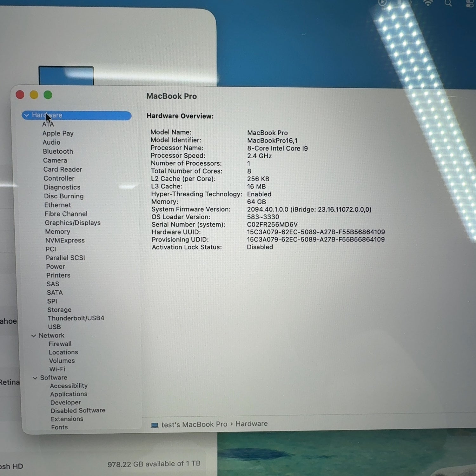Click the Wi-Fi icon in menu bar
Screen dimensions: 476x476
(x=428, y=3)
